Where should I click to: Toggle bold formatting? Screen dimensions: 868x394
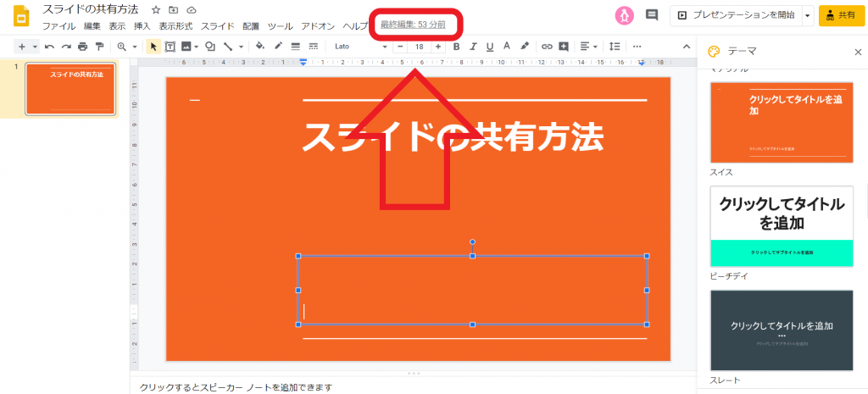456,47
